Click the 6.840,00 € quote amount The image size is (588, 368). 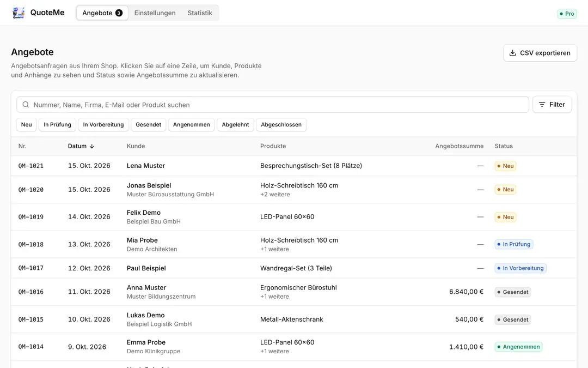tap(466, 292)
